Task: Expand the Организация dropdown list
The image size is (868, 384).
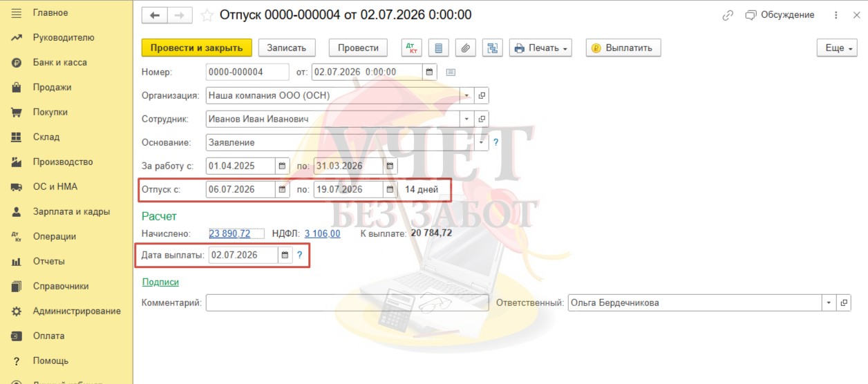Action: click(x=466, y=95)
